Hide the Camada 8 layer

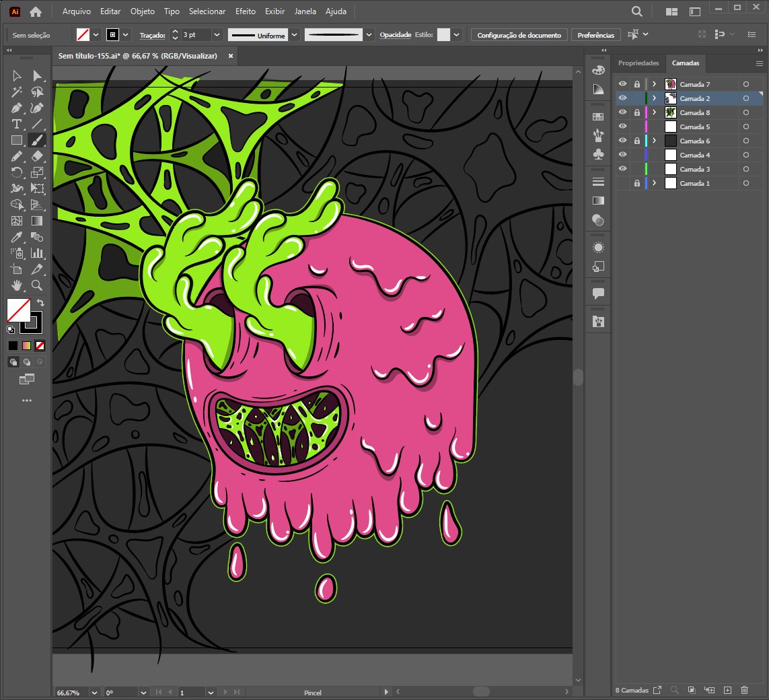(622, 112)
